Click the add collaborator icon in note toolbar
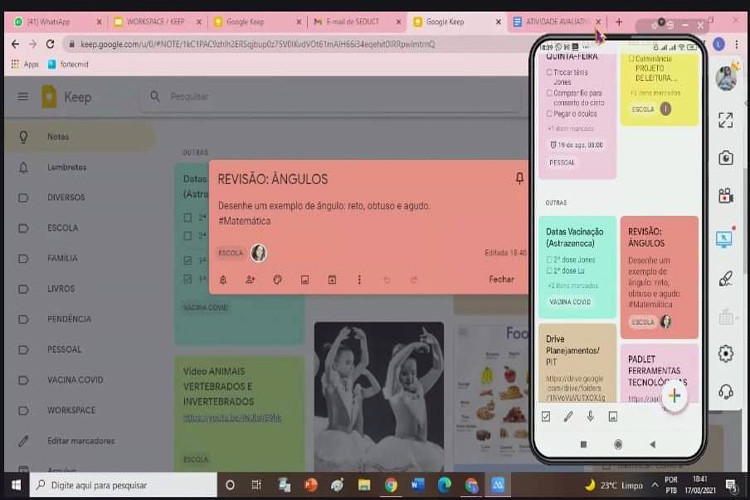Image resolution: width=750 pixels, height=500 pixels. click(250, 280)
